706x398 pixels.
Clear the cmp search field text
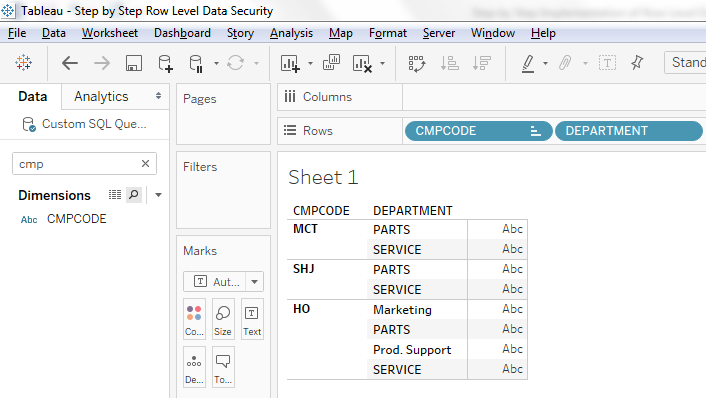click(x=145, y=163)
